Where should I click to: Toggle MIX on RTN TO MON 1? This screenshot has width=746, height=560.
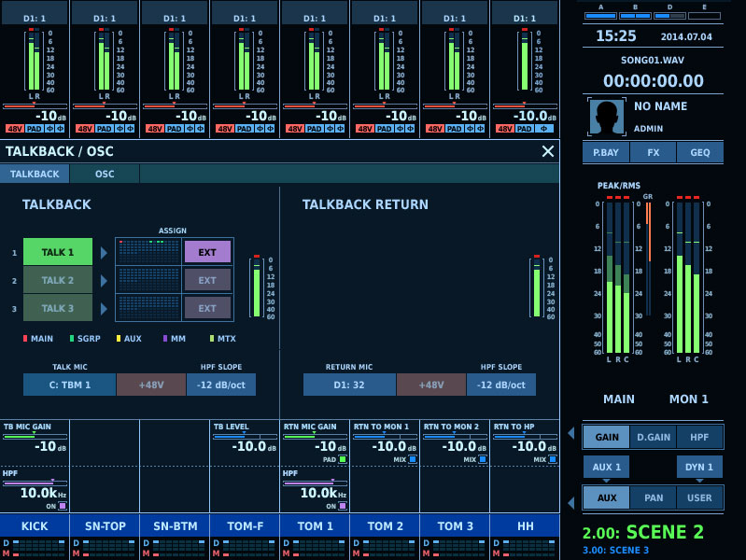tap(413, 459)
